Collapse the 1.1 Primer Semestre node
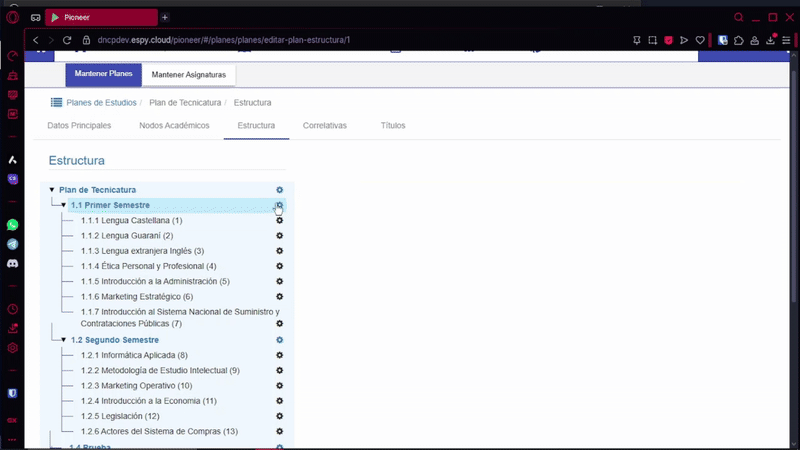Viewport: 800px width, 450px height. (x=63, y=205)
